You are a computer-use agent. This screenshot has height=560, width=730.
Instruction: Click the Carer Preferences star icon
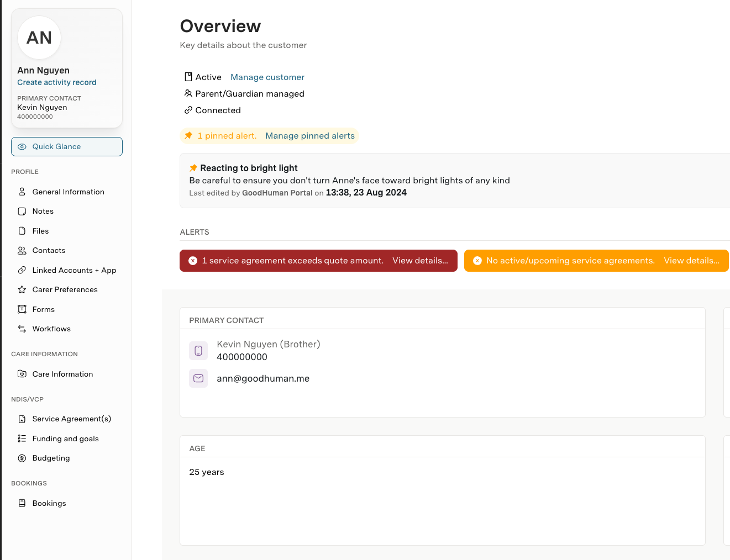point(22,289)
